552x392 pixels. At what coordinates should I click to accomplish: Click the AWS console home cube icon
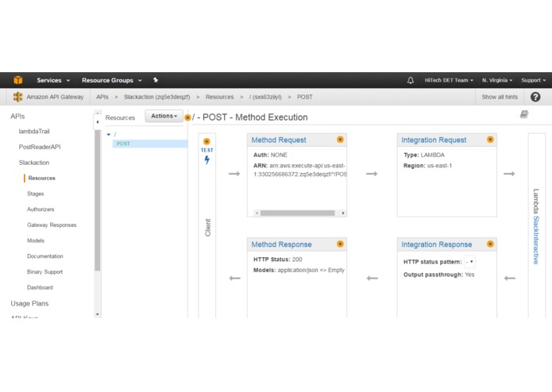[x=18, y=80]
